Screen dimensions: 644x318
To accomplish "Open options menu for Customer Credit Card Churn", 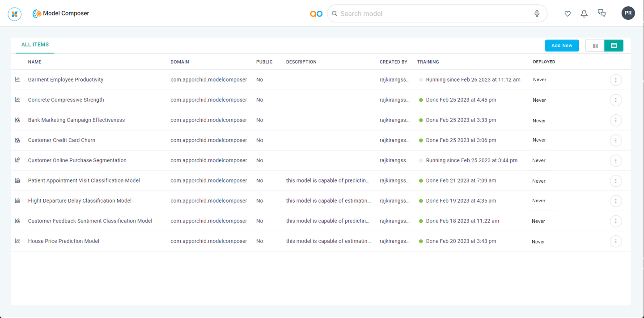I will coord(615,140).
